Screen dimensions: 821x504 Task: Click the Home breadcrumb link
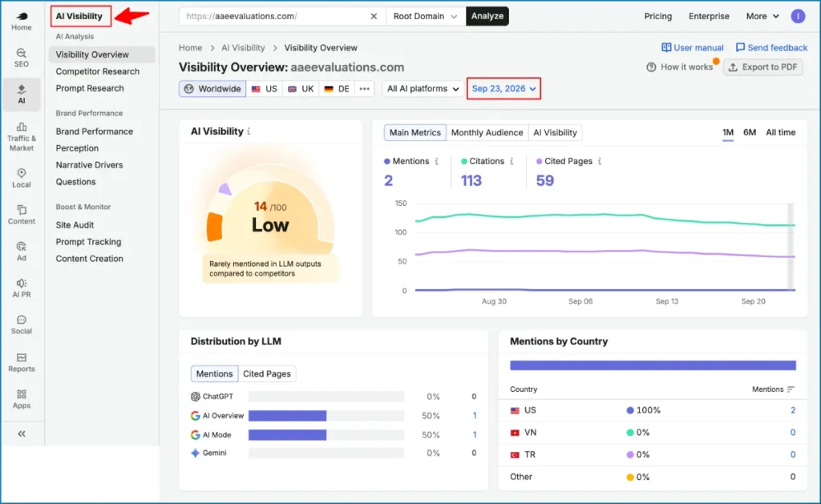190,47
